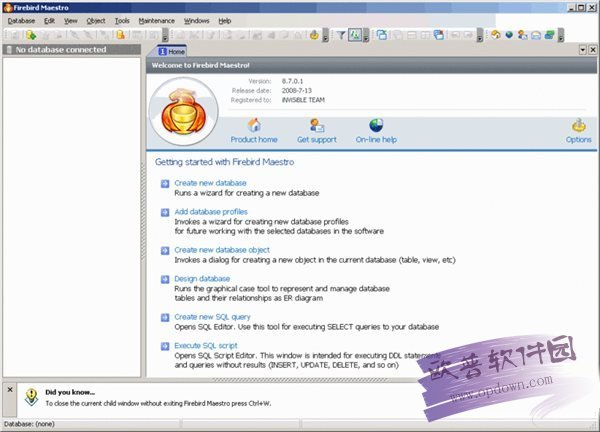Click the On-line help globe icon

coord(376,125)
